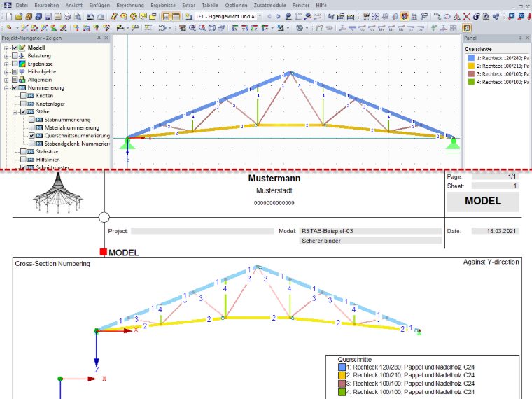Check the Materialnummerierung checkbox
532x399 pixels.
(32, 127)
